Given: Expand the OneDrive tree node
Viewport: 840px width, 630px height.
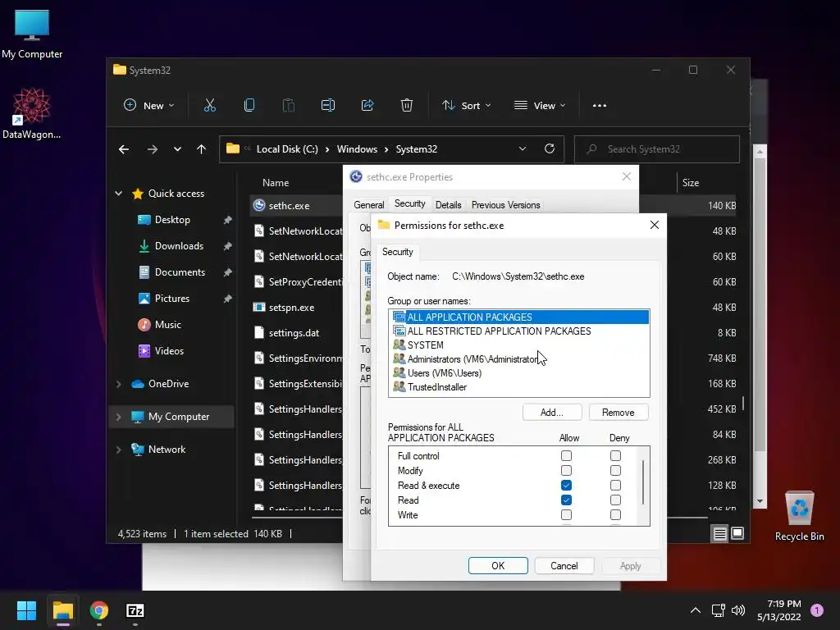Looking at the screenshot, I should tap(118, 384).
